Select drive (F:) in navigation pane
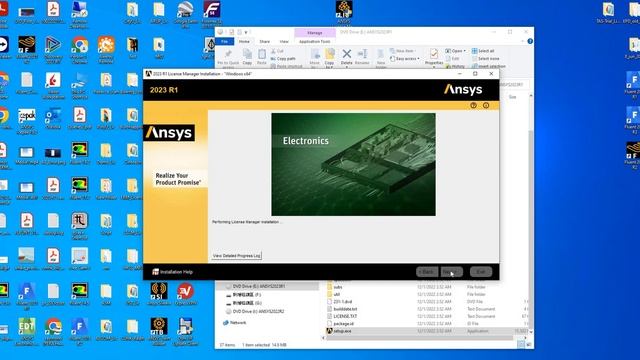640x360 pixels. (244, 295)
